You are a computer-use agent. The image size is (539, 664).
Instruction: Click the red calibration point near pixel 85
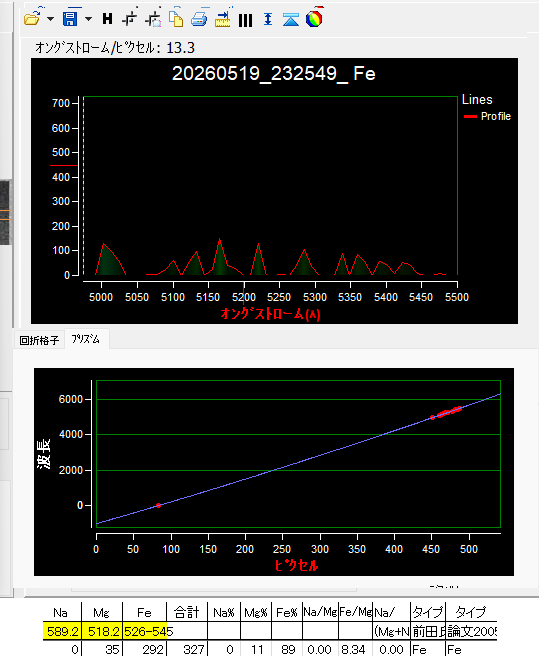pos(158,505)
